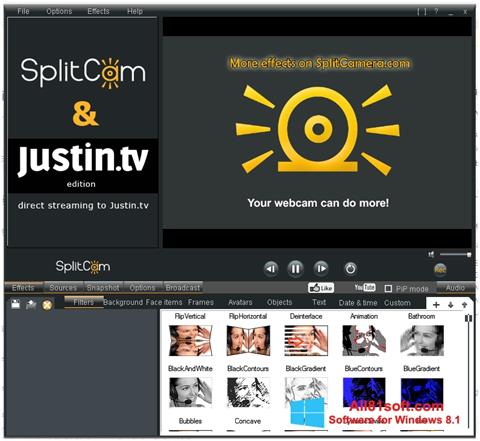This screenshot has width=480, height=441.
Task: Apply the FlipVertical filter thumbnail
Action: pyautogui.click(x=190, y=340)
